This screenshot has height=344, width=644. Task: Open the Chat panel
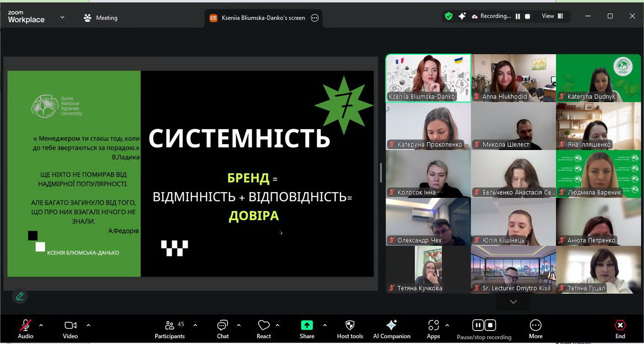click(222, 329)
